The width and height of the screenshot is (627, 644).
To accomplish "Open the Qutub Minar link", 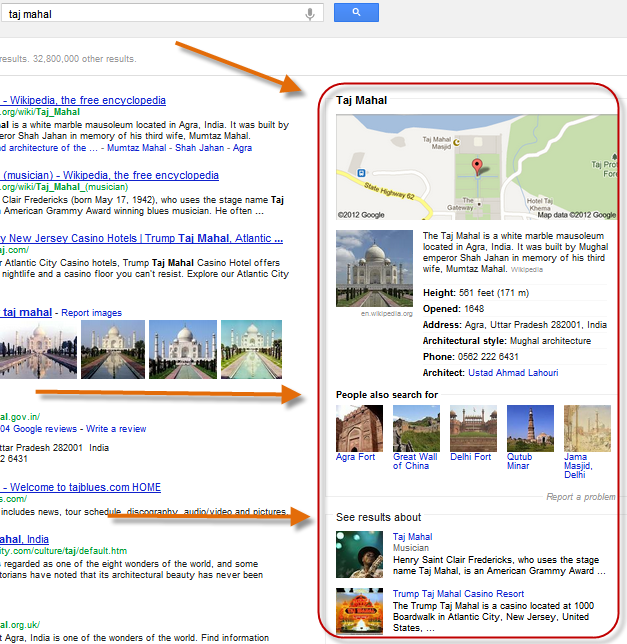I will coord(519,461).
